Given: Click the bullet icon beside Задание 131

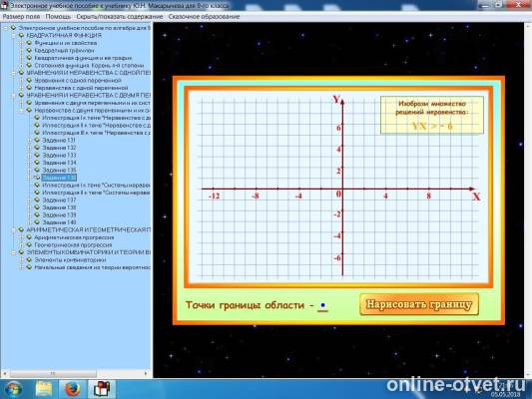Looking at the screenshot, I should (x=37, y=140).
